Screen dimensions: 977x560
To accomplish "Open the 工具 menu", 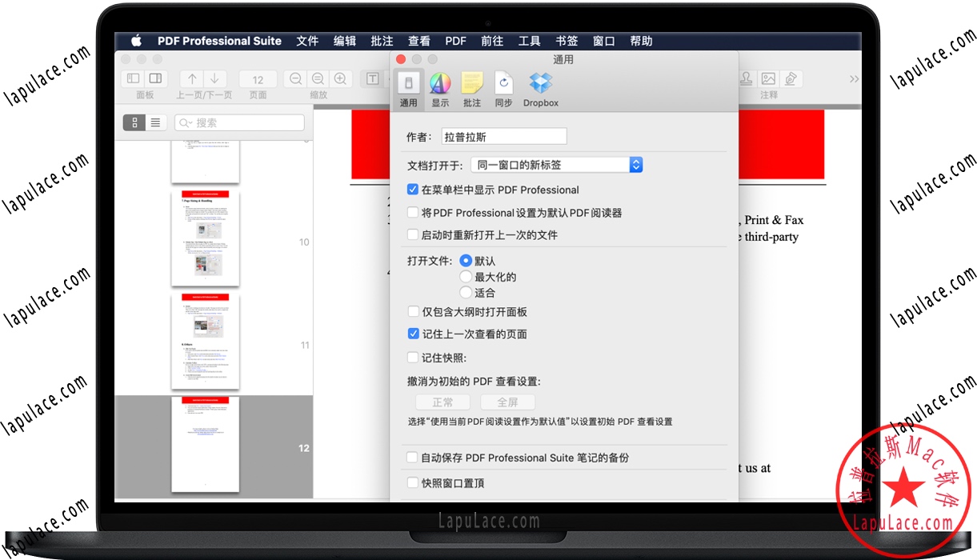I will tap(530, 41).
